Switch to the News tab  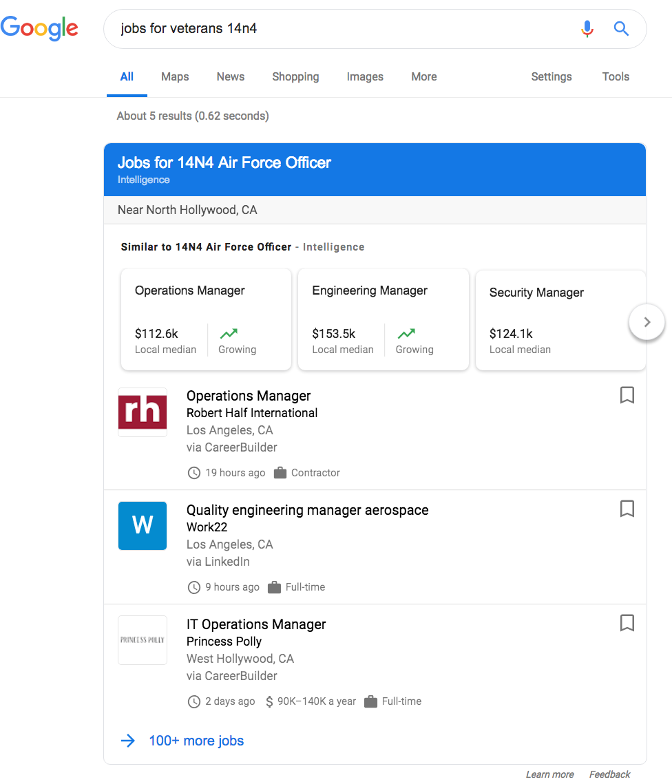[x=230, y=77]
